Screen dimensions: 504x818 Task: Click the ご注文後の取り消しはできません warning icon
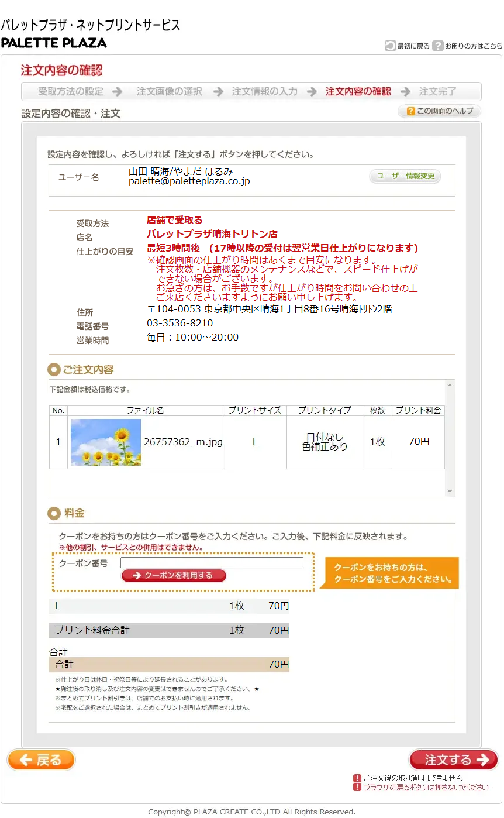tap(357, 778)
